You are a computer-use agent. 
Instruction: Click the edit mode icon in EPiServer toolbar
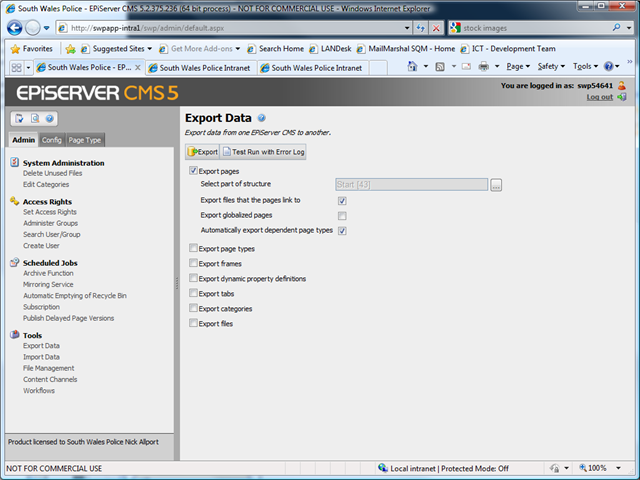(x=18, y=119)
